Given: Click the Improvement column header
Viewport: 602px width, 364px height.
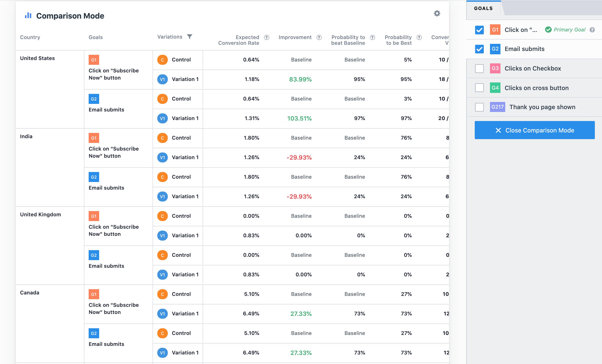Looking at the screenshot, I should point(295,37).
